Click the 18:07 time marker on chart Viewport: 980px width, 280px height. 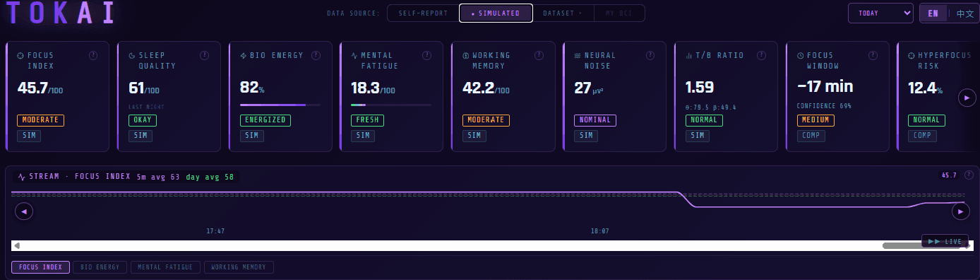coord(600,231)
